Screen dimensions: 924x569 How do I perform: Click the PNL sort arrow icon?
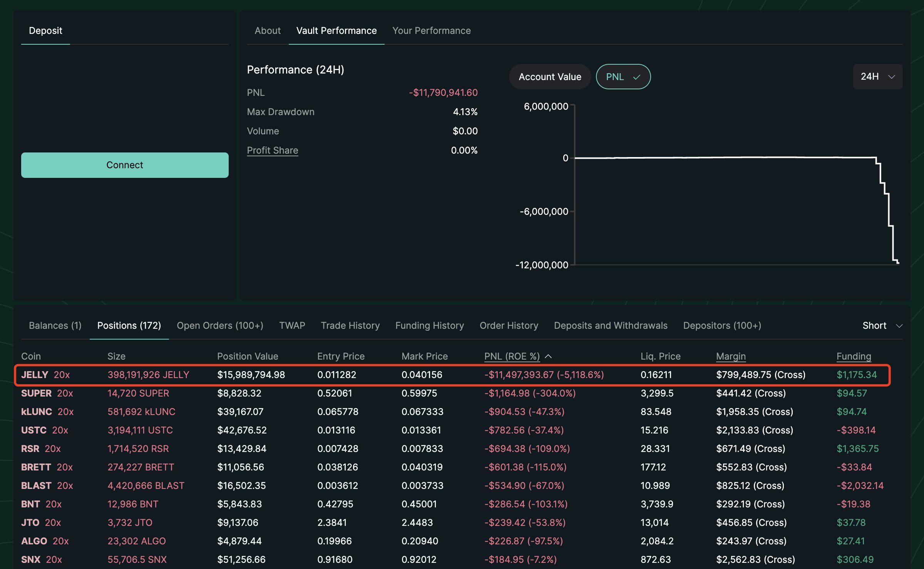(x=549, y=356)
